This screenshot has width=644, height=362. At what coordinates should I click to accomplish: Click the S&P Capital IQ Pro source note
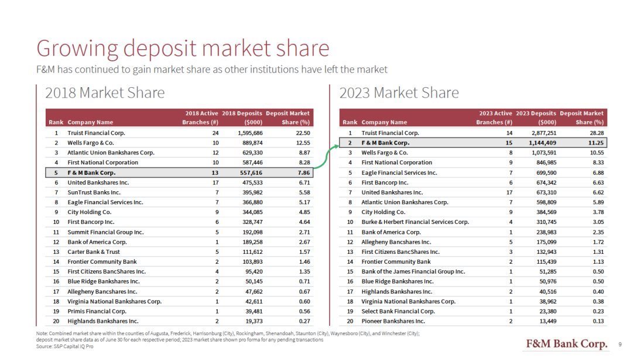tap(64, 346)
